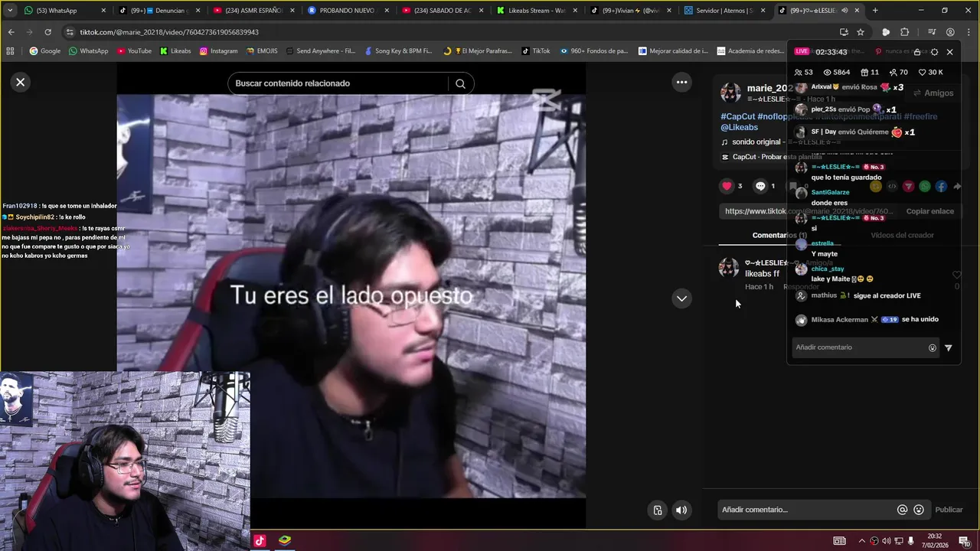980x551 pixels.
Task: Open the Windows notification center icon
Action: coord(963,540)
